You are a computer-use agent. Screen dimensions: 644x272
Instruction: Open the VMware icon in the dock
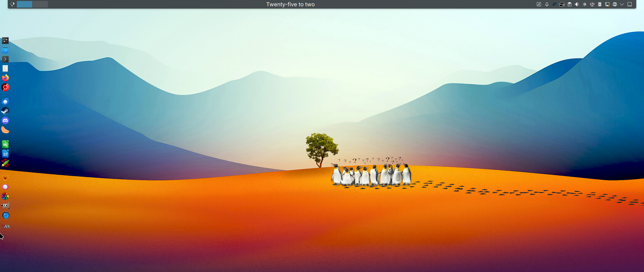pos(6,226)
